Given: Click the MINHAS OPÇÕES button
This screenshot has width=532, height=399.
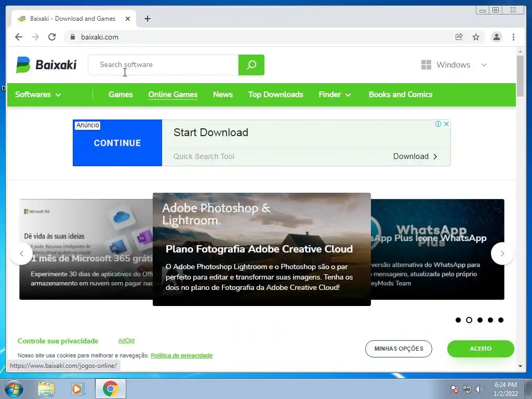Looking at the screenshot, I should (398, 349).
